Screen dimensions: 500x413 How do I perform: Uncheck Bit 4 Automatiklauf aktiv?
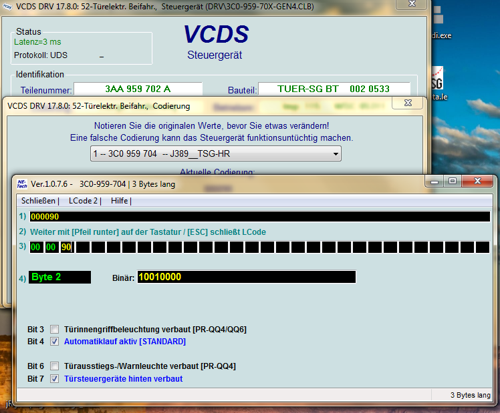[55, 341]
